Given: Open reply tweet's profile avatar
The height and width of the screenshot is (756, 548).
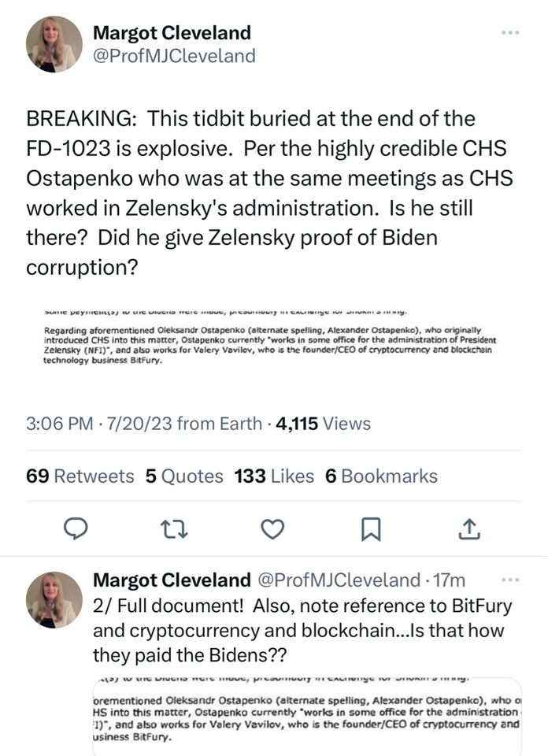Looking at the screenshot, I should 54,599.
